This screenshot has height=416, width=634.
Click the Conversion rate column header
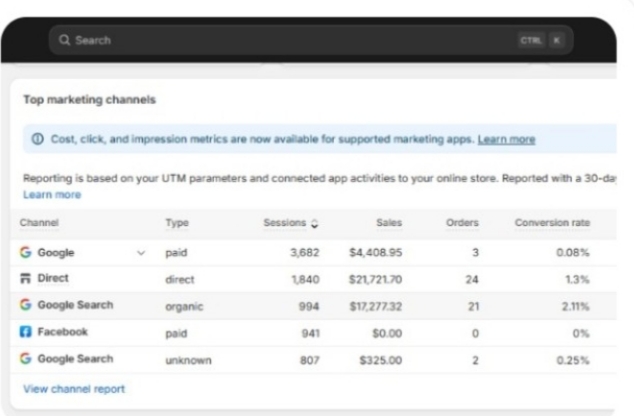point(552,223)
